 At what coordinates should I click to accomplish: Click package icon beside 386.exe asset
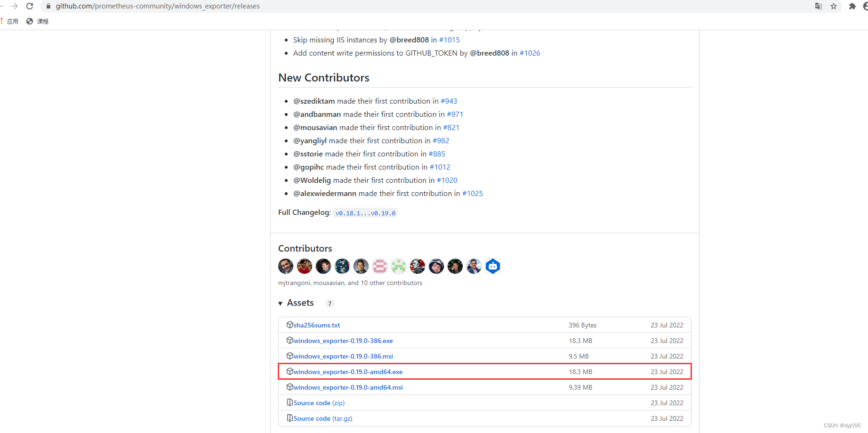click(290, 340)
